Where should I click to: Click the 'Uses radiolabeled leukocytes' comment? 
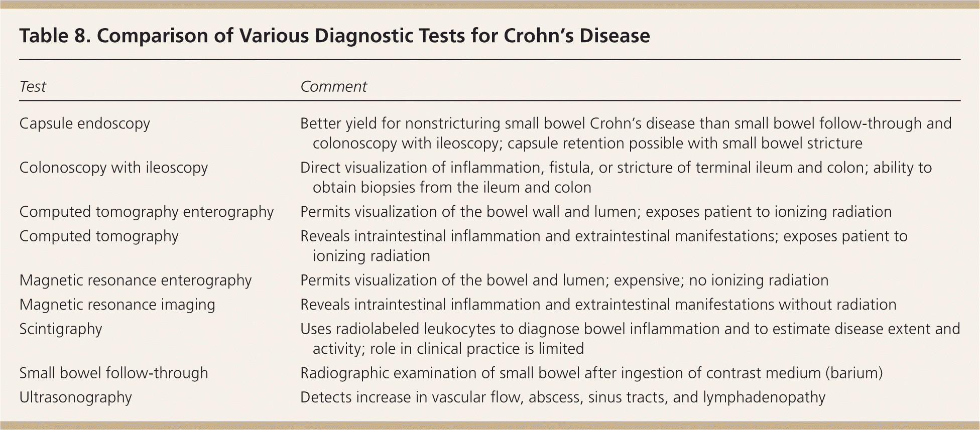[630, 329]
